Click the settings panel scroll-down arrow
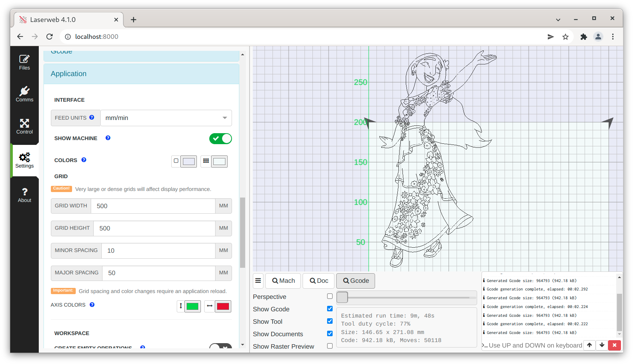Viewport: 633px width, 364px height. pyautogui.click(x=242, y=345)
